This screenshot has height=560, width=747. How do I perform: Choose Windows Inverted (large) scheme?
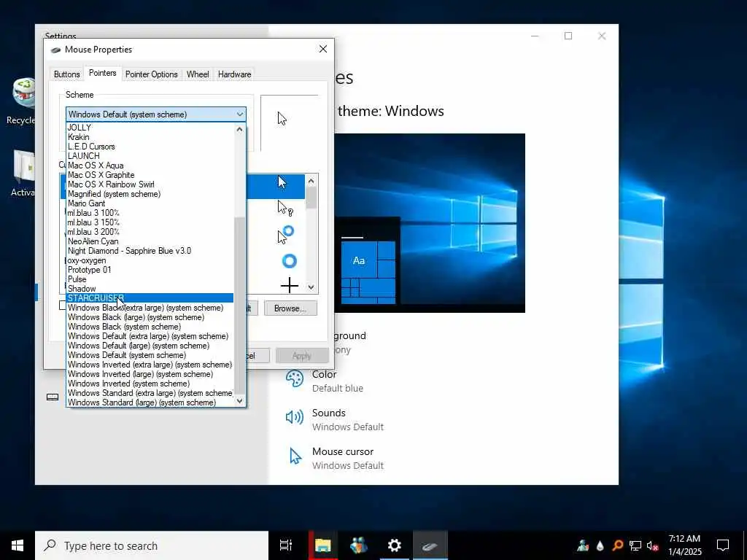pyautogui.click(x=150, y=374)
